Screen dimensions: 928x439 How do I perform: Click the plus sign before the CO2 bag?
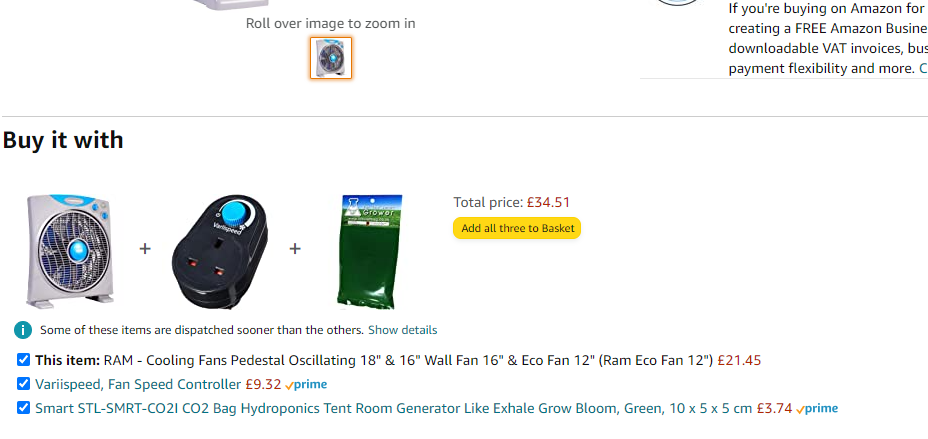pos(295,248)
